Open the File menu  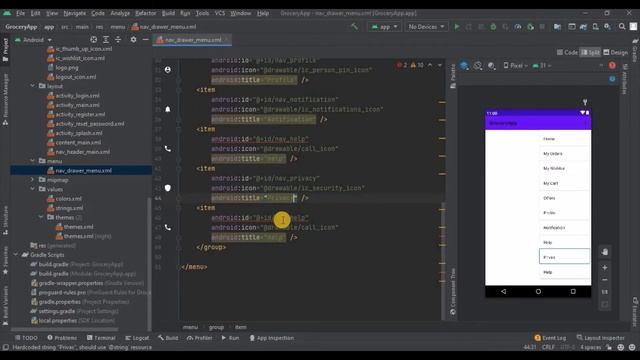(20, 13)
